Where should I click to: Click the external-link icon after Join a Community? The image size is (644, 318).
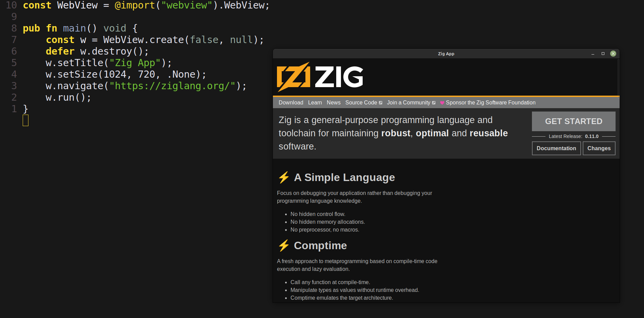pos(434,103)
